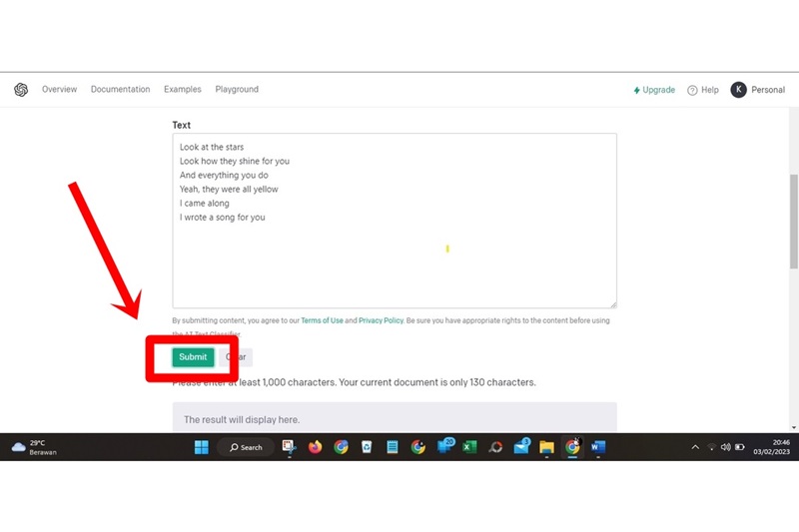Open the Help menu
This screenshot has height=532, width=799.
703,90
